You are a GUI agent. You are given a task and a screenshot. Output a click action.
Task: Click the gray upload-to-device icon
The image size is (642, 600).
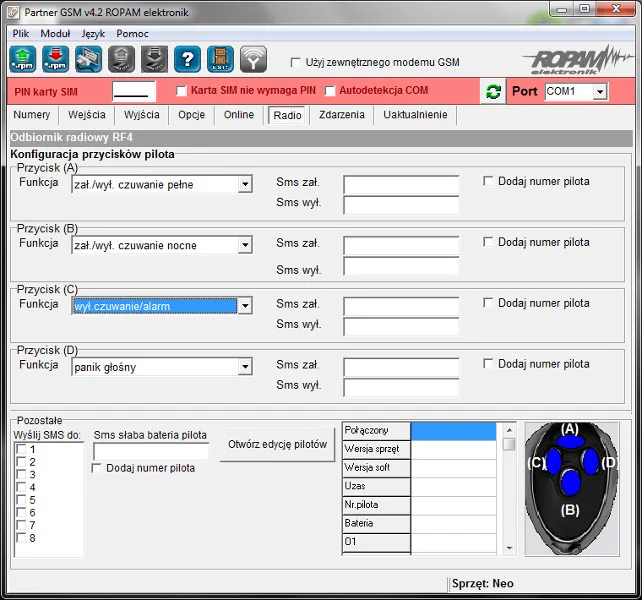121,59
